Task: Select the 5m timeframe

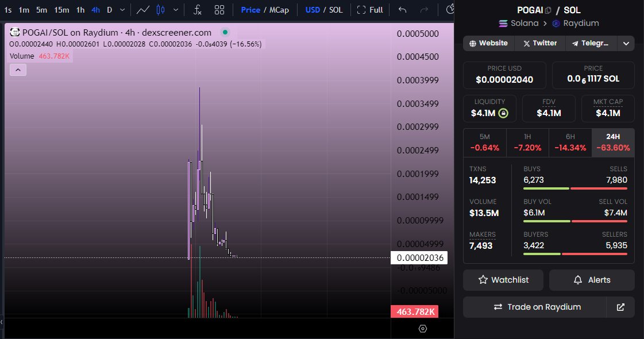Action: click(x=41, y=10)
